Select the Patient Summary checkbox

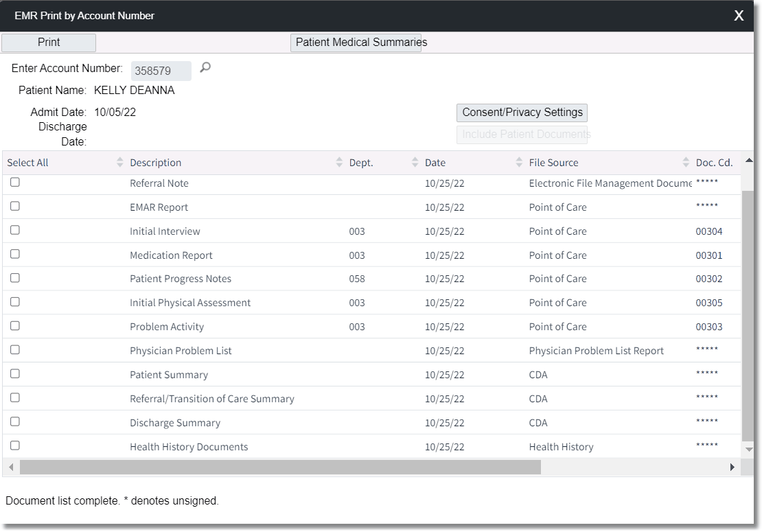click(15, 373)
